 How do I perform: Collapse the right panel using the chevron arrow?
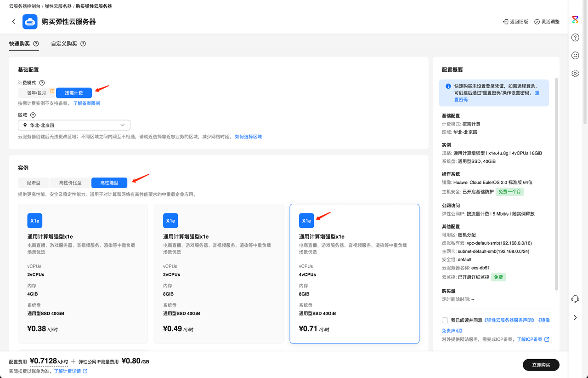575,317
